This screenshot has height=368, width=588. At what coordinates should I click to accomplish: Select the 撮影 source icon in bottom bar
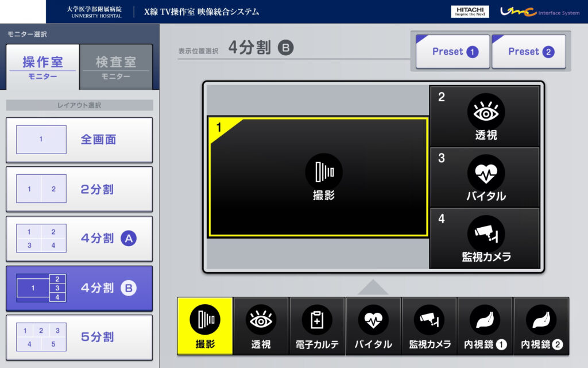point(205,325)
